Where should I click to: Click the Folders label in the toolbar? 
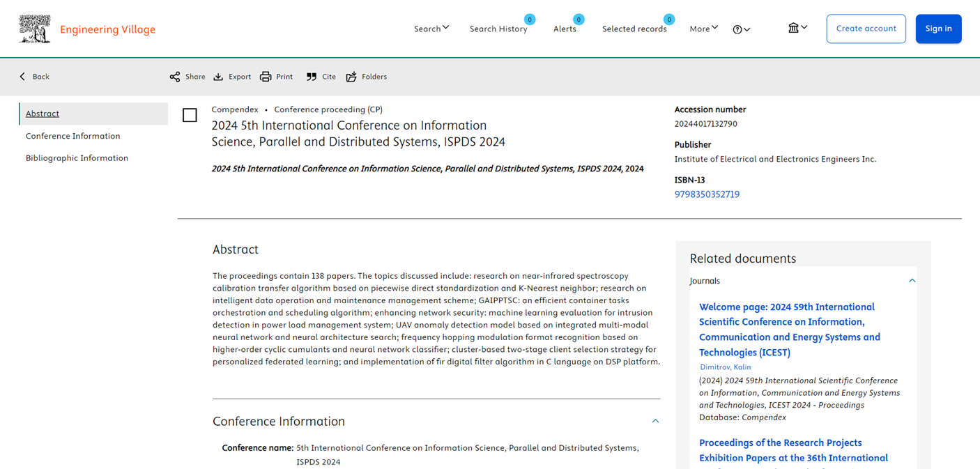[x=374, y=77]
